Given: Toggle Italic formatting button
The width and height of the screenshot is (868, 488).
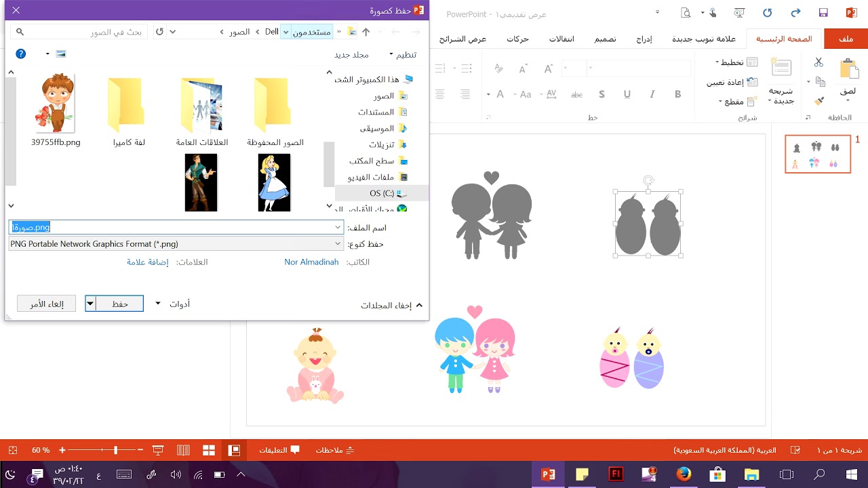Looking at the screenshot, I should click(x=652, y=95).
